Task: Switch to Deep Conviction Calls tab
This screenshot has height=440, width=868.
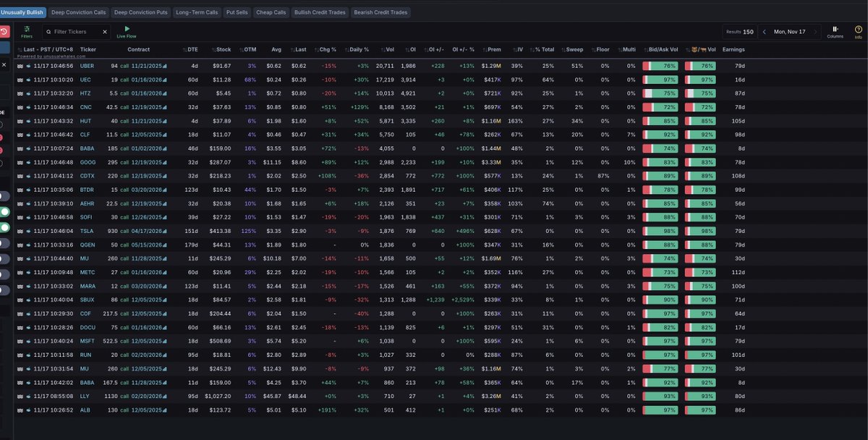Action: 77,12
